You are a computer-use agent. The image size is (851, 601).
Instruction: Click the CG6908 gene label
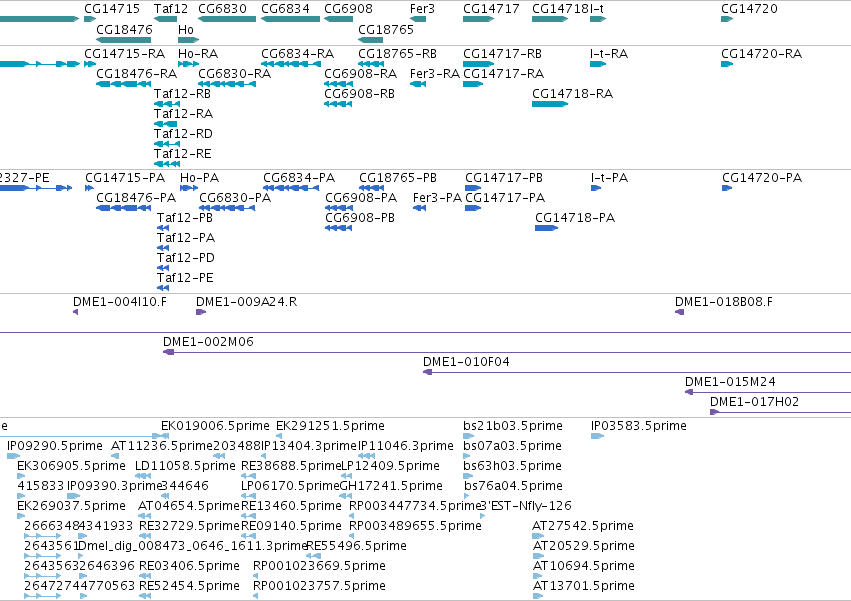tap(348, 9)
